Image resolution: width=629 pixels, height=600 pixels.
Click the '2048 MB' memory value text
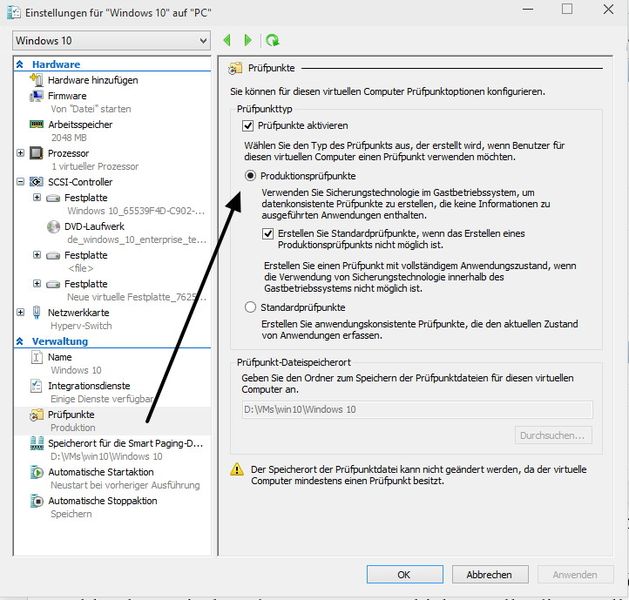click(x=69, y=138)
